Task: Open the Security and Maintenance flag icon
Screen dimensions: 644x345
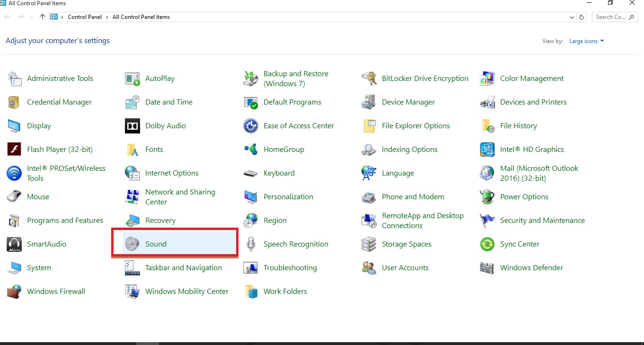Action: (487, 221)
